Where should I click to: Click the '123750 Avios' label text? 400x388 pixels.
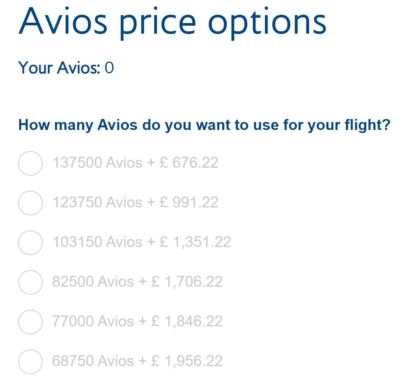pos(97,202)
